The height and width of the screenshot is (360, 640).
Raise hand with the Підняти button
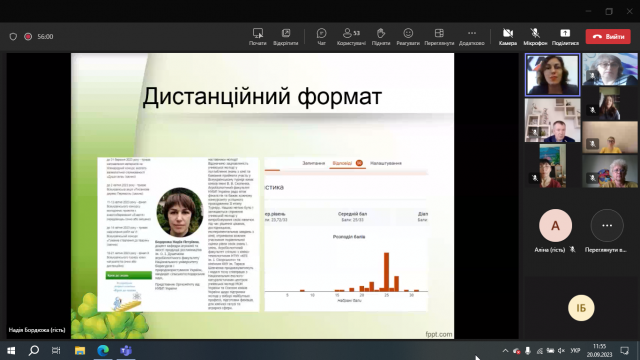[x=381, y=37]
